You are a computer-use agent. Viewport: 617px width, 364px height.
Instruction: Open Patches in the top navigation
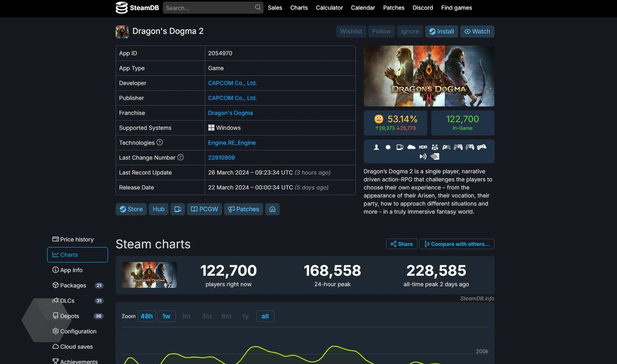click(394, 8)
